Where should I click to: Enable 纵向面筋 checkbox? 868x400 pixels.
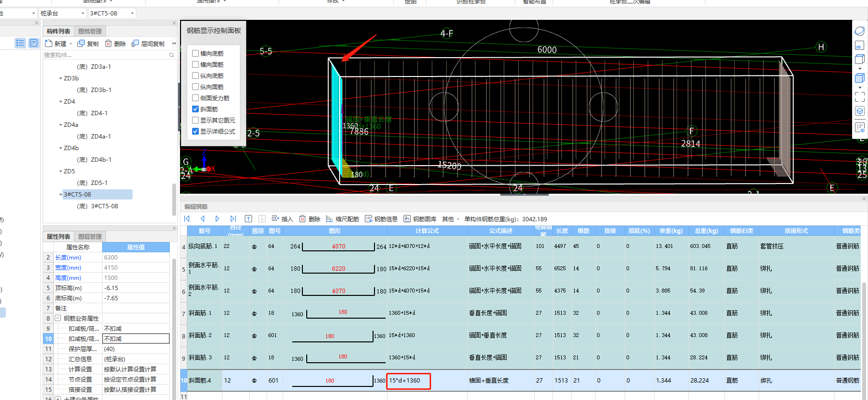coord(195,87)
